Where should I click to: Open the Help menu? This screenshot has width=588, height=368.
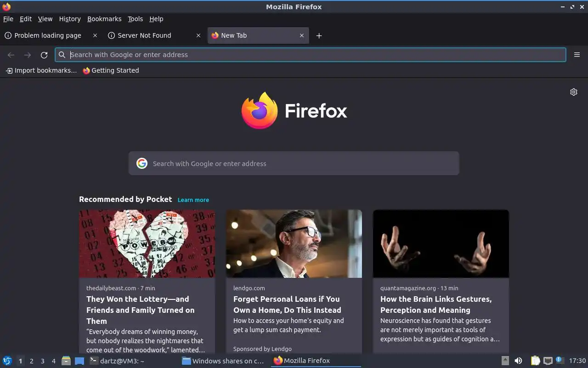pyautogui.click(x=156, y=19)
